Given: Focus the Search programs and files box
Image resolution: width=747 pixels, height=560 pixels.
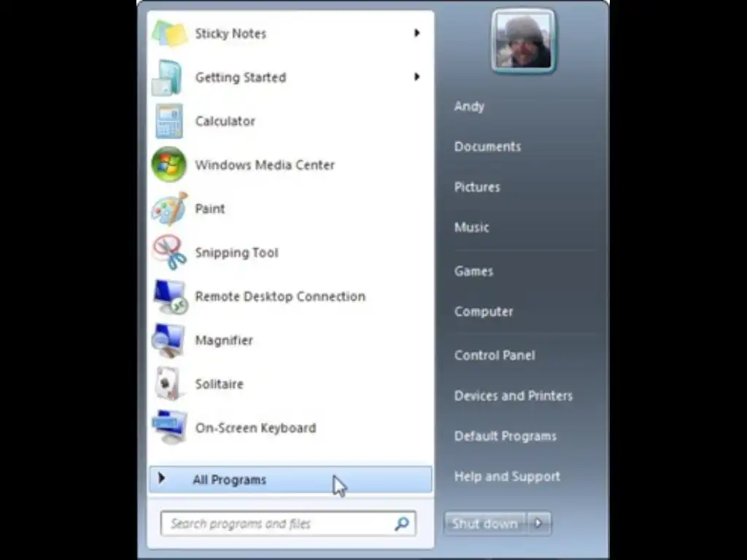Looking at the screenshot, I should (x=289, y=524).
